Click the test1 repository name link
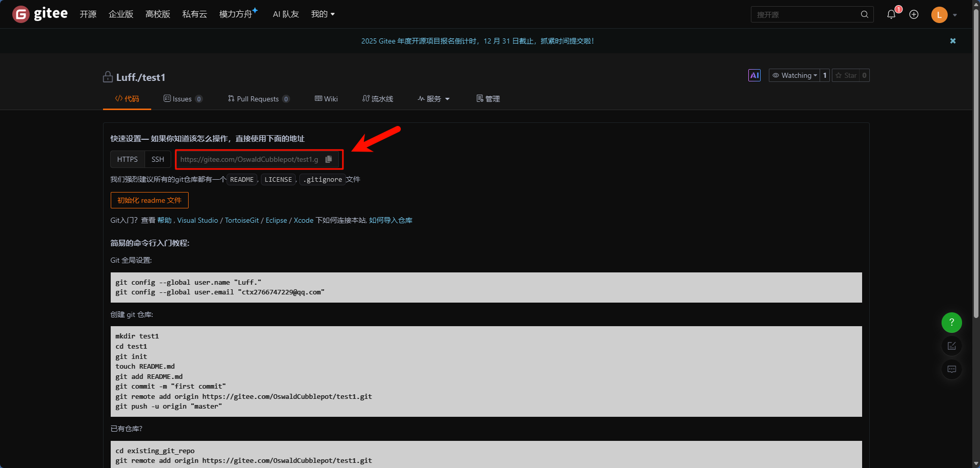 click(154, 77)
